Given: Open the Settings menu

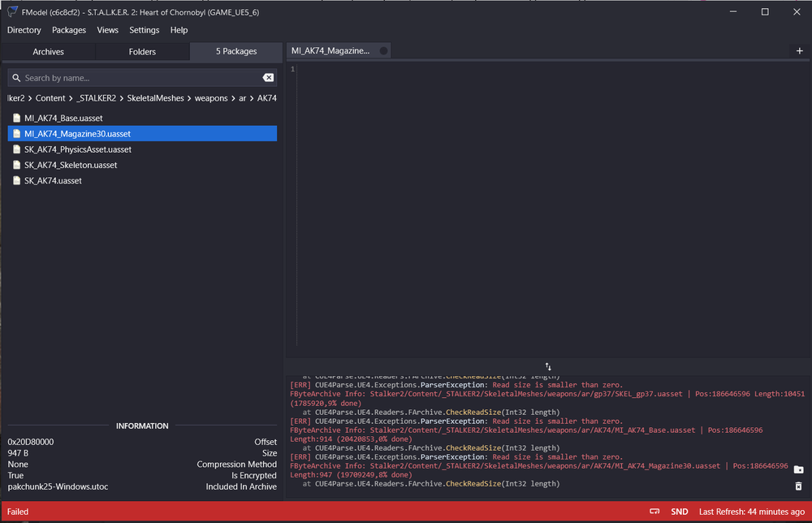Looking at the screenshot, I should point(145,30).
